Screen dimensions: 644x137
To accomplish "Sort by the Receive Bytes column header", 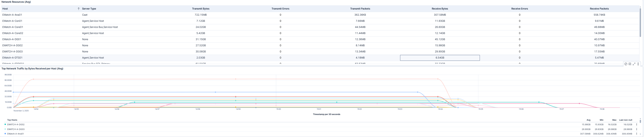I will 440,9.
